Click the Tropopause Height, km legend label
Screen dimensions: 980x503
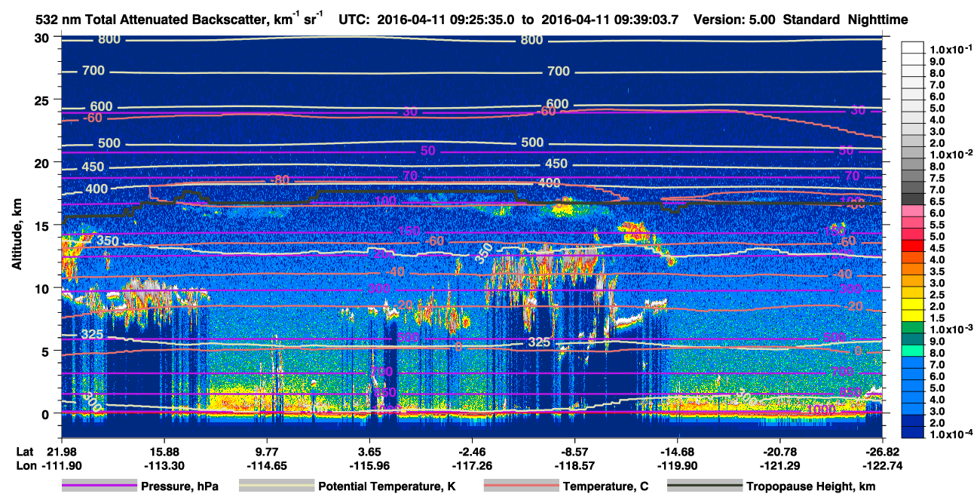point(811,486)
